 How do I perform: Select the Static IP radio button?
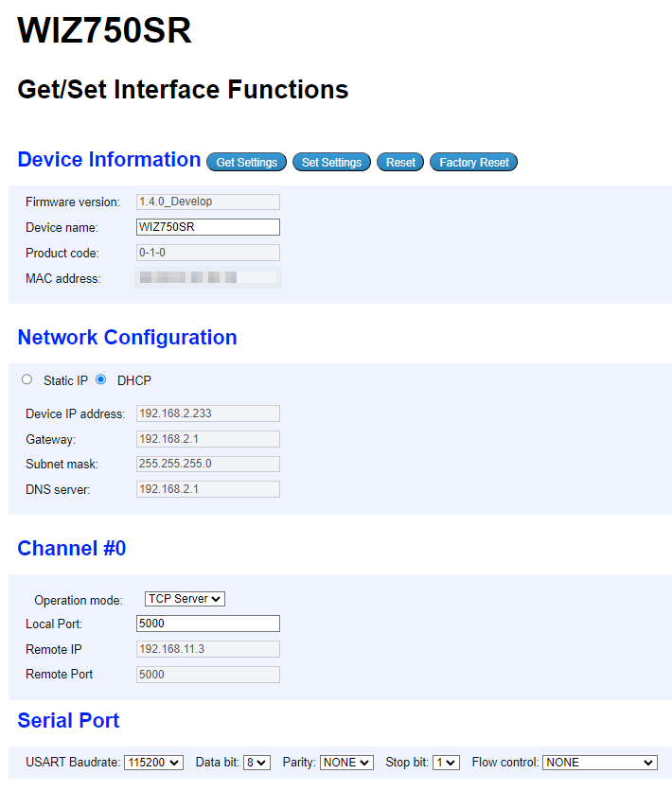pos(27,379)
